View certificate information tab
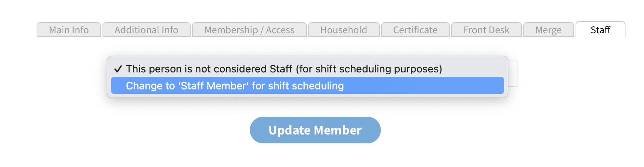 pos(415,30)
